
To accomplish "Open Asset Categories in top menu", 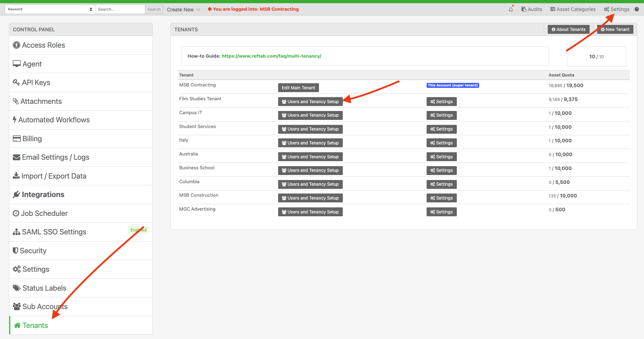I will pos(573,9).
